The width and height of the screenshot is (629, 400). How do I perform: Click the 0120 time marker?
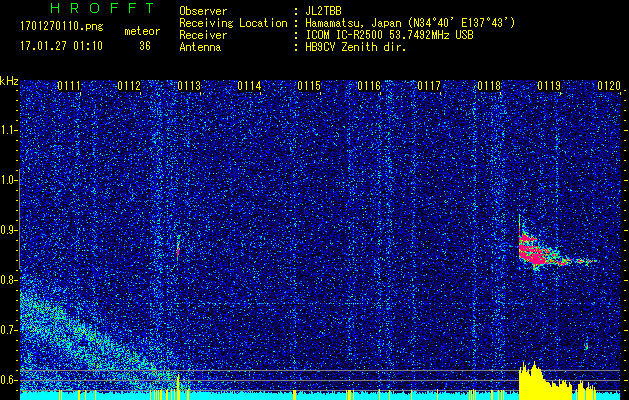coord(608,86)
